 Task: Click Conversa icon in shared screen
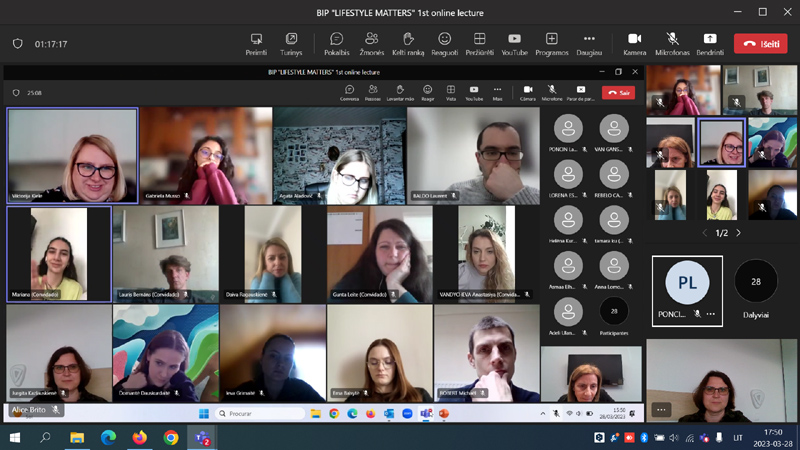[x=349, y=90]
